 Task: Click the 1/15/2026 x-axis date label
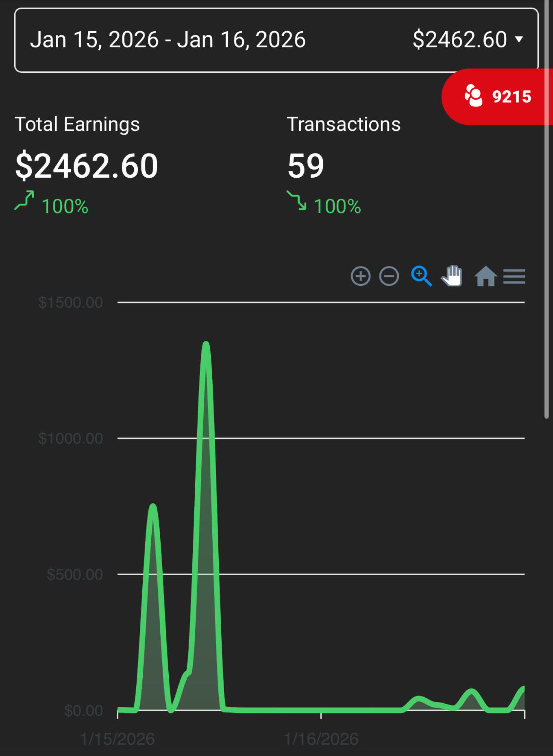(117, 739)
